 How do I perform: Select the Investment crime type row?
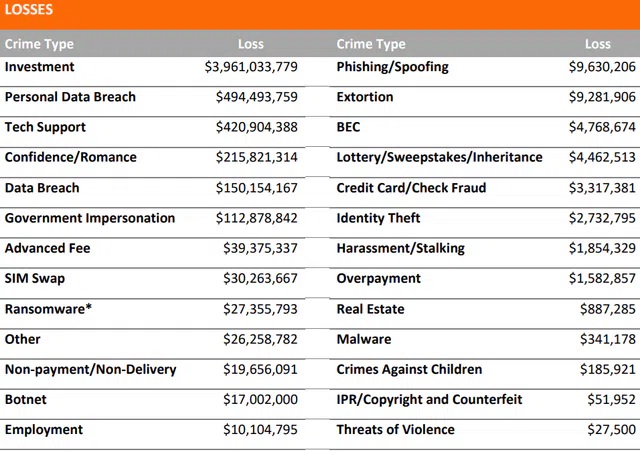[40, 67]
